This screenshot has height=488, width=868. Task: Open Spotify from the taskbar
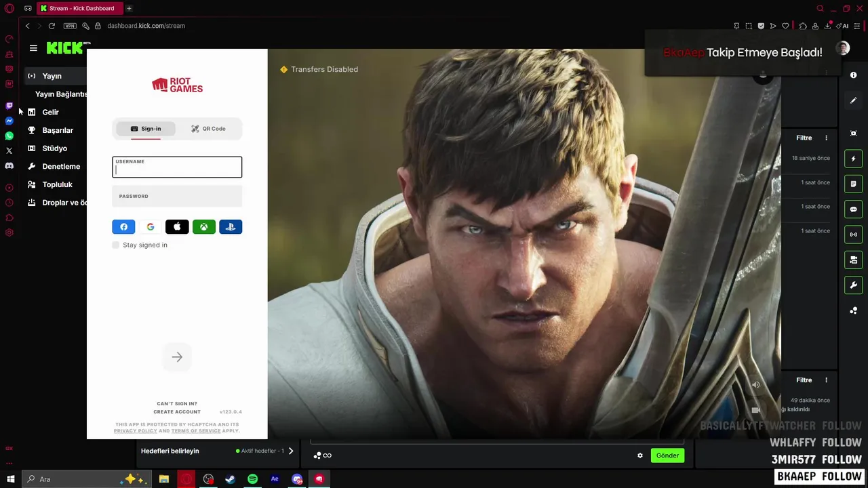[252, 479]
